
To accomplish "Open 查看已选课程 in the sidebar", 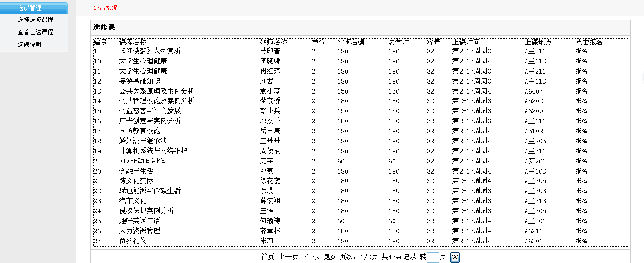I will (x=35, y=32).
